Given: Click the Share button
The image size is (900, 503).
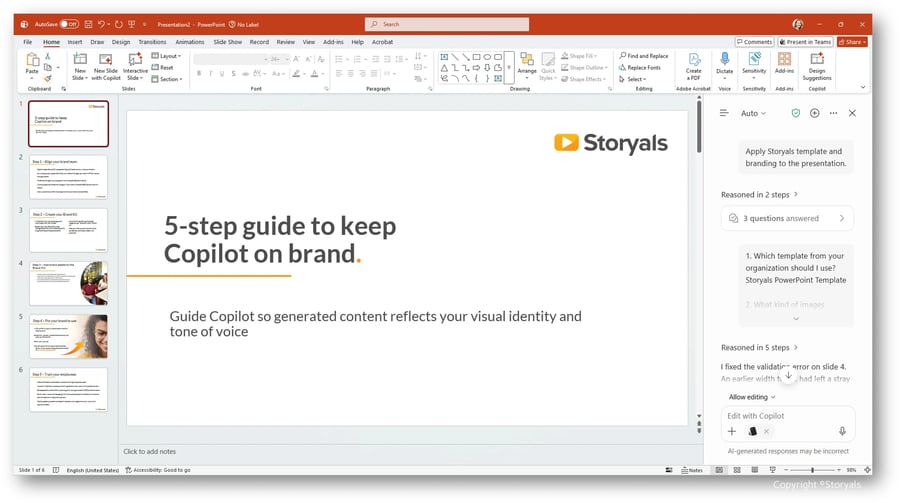Looking at the screenshot, I should [852, 42].
